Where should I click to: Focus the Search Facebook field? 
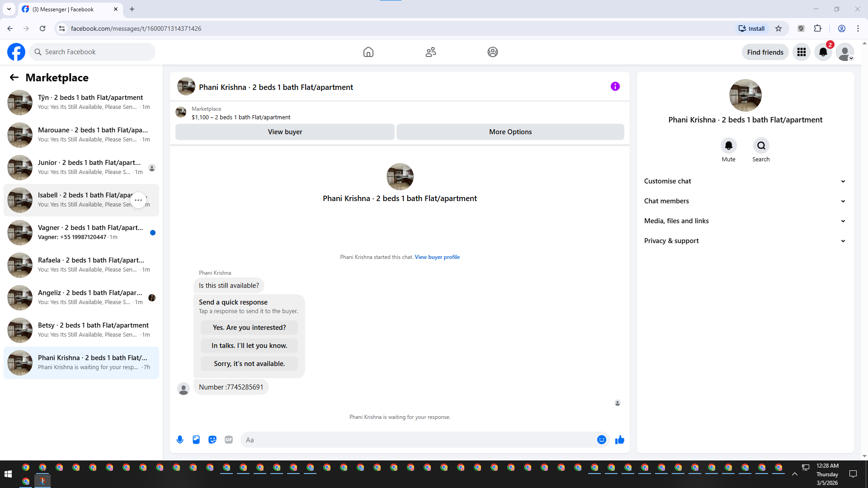(92, 52)
